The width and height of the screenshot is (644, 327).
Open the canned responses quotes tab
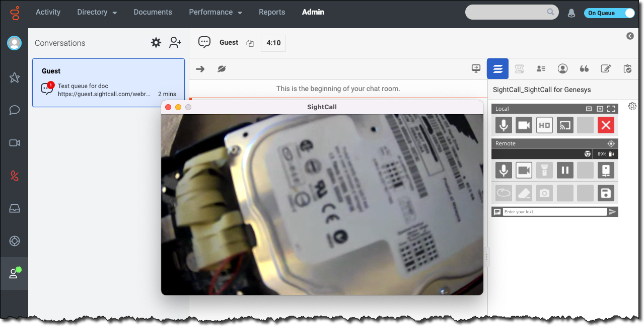(x=585, y=69)
